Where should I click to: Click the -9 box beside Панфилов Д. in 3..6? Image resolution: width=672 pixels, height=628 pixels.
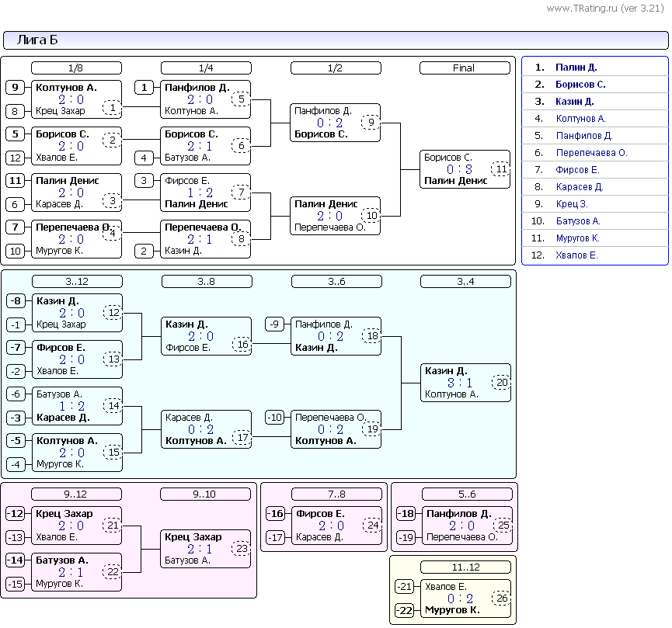(x=275, y=324)
